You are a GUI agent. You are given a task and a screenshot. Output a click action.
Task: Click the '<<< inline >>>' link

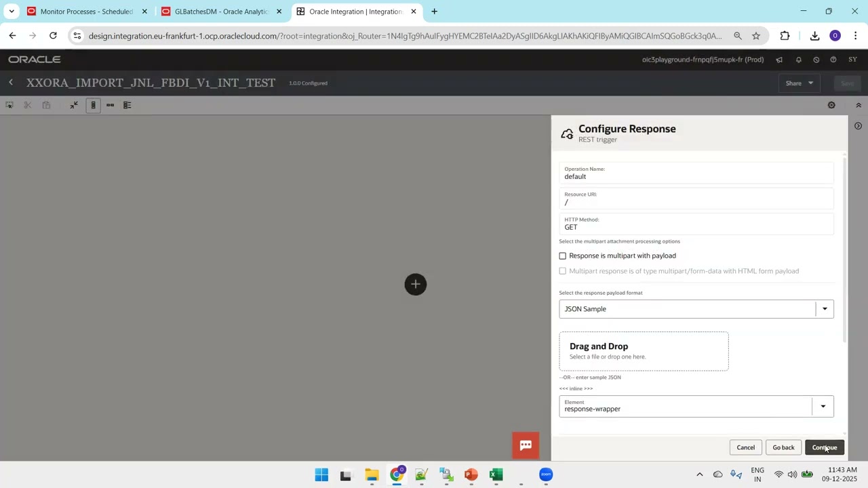tap(576, 388)
